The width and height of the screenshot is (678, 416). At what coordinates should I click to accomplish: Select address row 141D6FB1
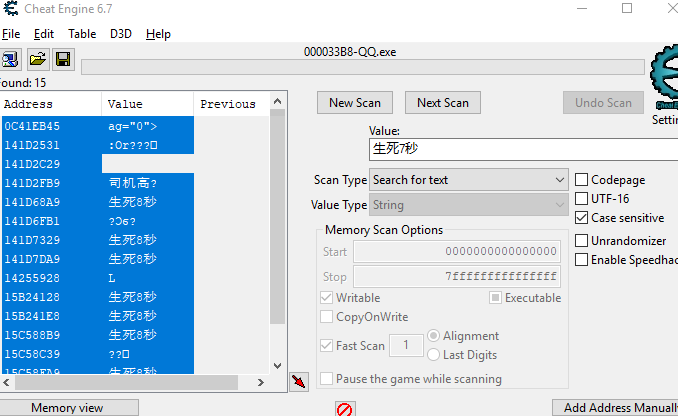pyautogui.click(x=98, y=221)
